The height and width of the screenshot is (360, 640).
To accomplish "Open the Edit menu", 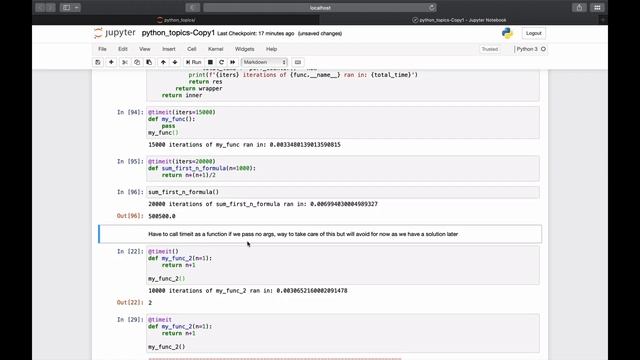I will coord(123,49).
